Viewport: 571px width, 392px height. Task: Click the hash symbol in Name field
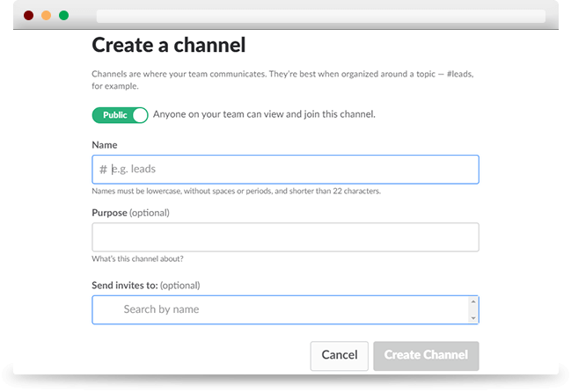pos(103,170)
